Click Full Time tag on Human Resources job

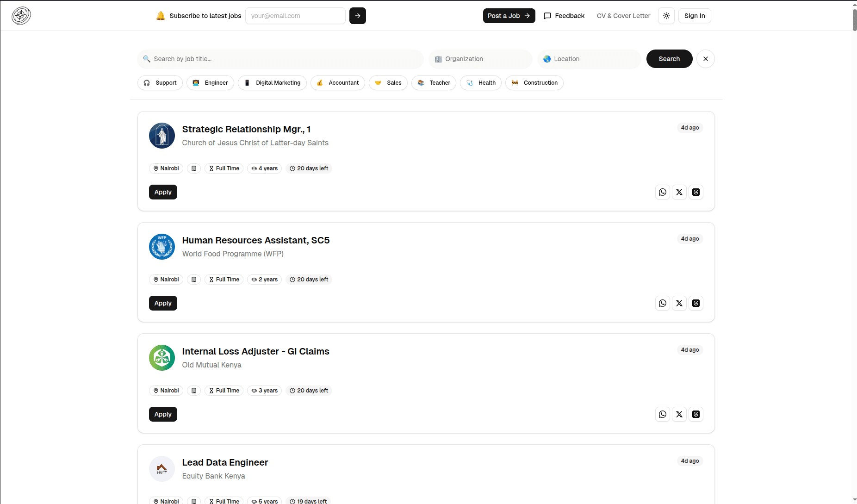click(x=224, y=280)
